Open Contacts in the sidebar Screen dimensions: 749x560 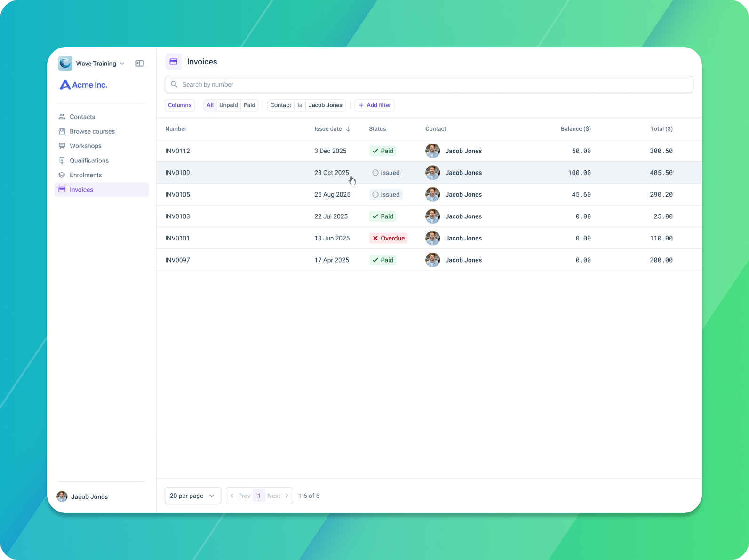pos(102,117)
